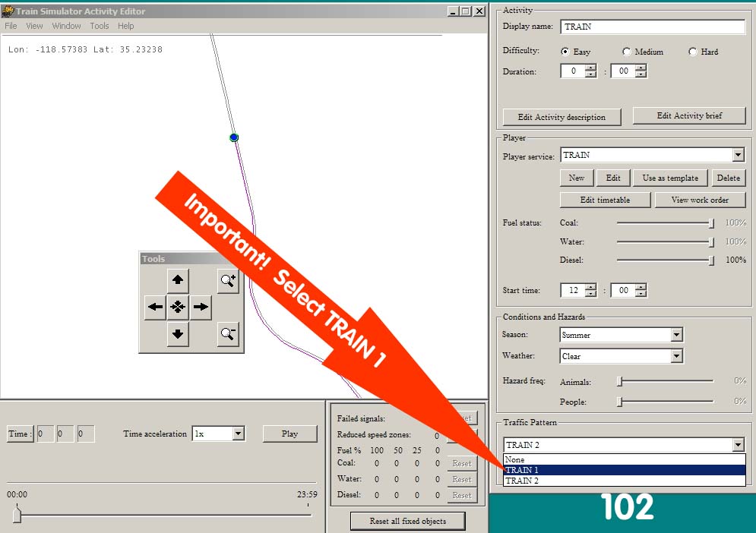Click the Start time hour field

click(x=573, y=290)
